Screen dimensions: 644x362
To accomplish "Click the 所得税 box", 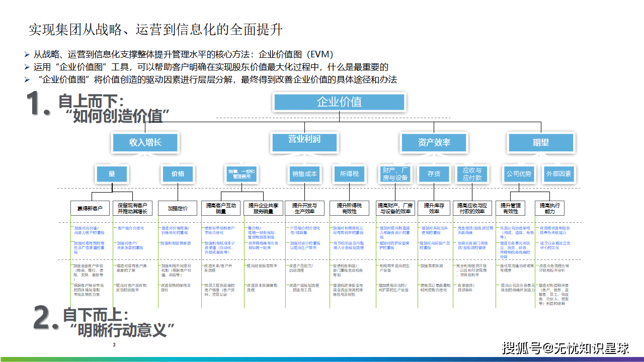I will click(349, 174).
